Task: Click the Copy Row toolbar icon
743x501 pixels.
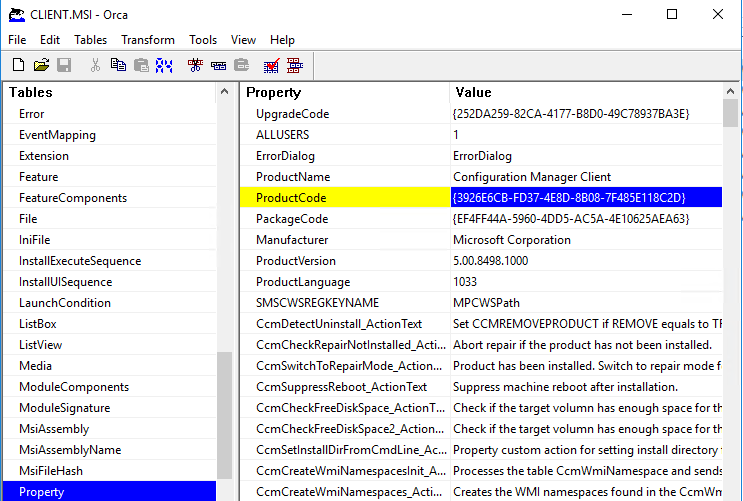Action: point(218,66)
